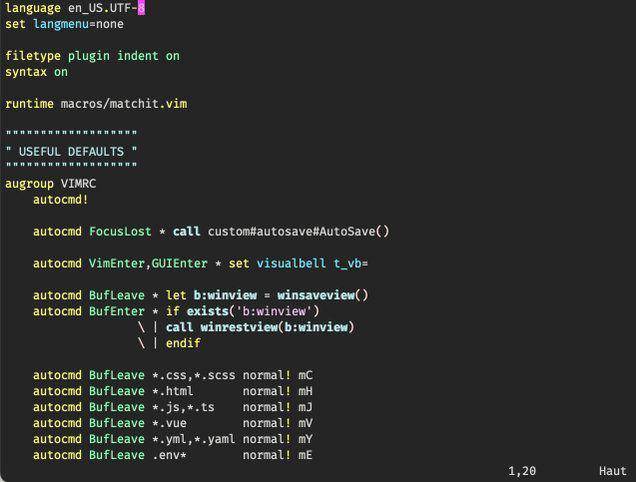This screenshot has width=636, height=482.
Task: Click the highlighted cursor character after 'UTF-'
Action: [141, 8]
